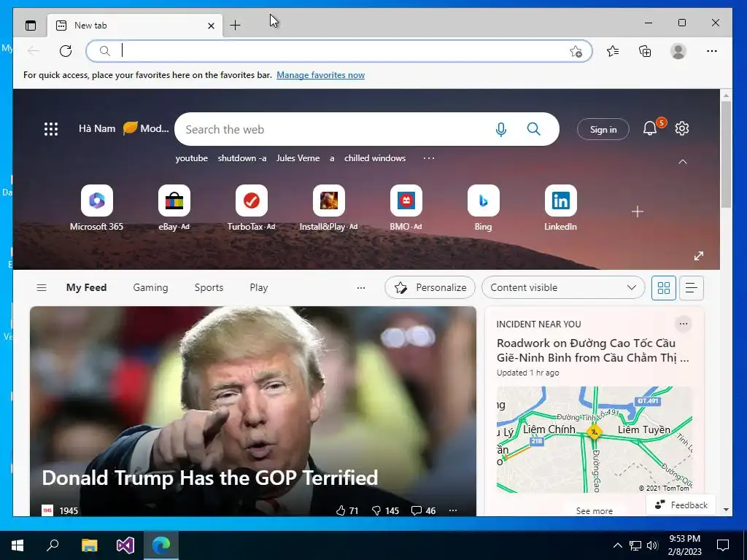Open Edge Settings and more menu

click(x=712, y=51)
